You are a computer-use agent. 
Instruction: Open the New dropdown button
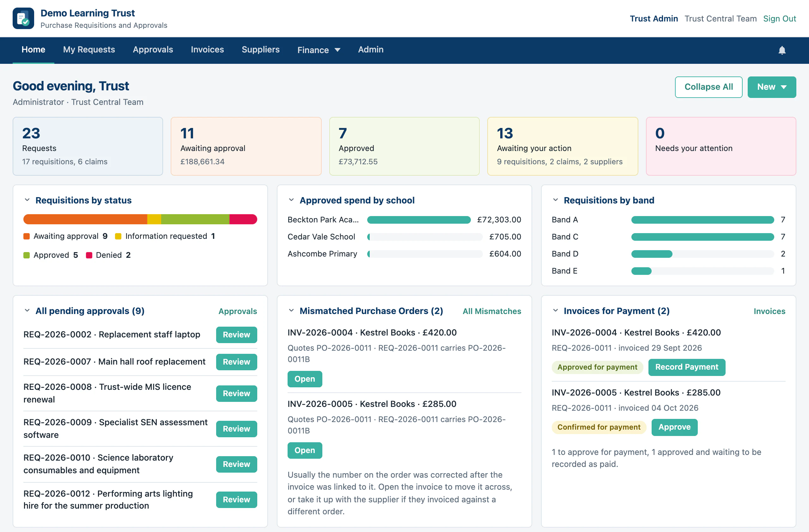[x=772, y=87]
